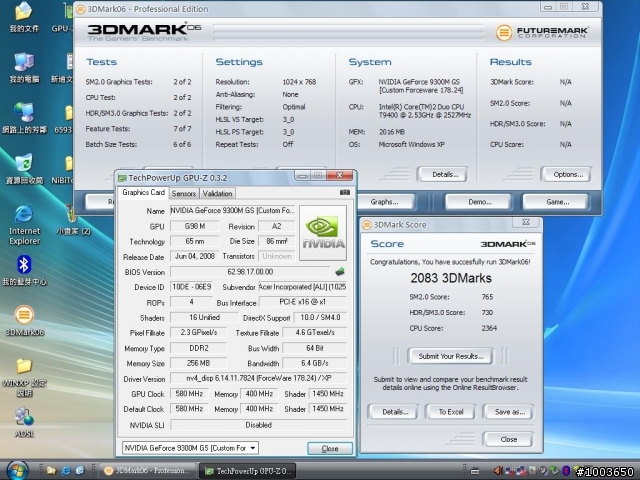Open Results Options in 3DMark06
640x480 pixels.
tap(567, 174)
